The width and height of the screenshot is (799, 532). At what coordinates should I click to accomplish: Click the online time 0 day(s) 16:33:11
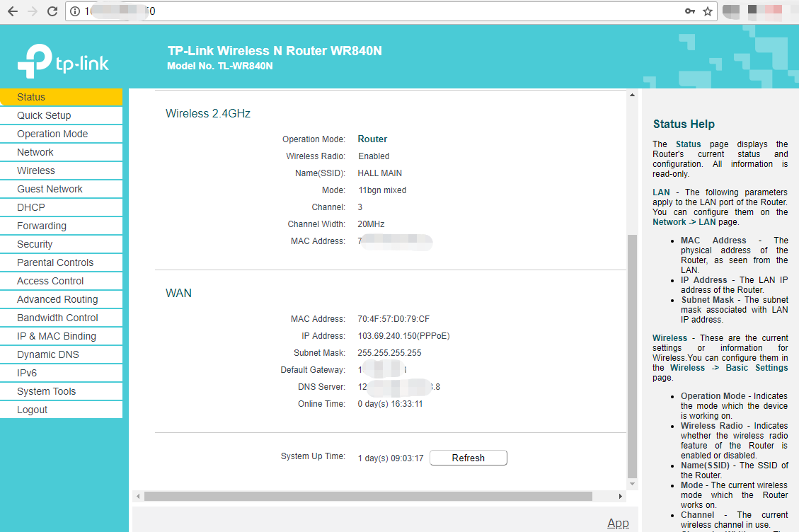click(390, 403)
